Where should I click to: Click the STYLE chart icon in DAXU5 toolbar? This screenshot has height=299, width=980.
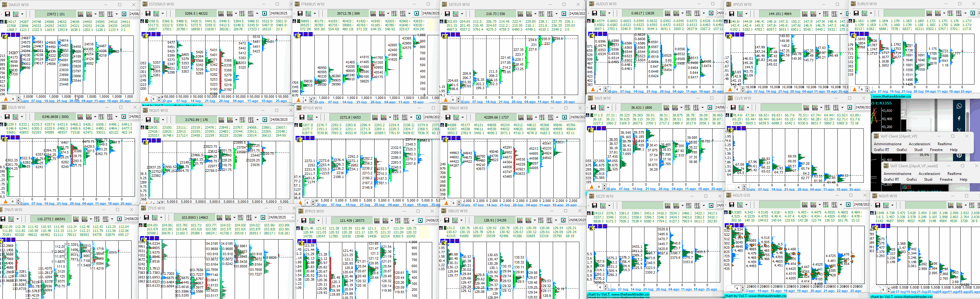click(89, 14)
